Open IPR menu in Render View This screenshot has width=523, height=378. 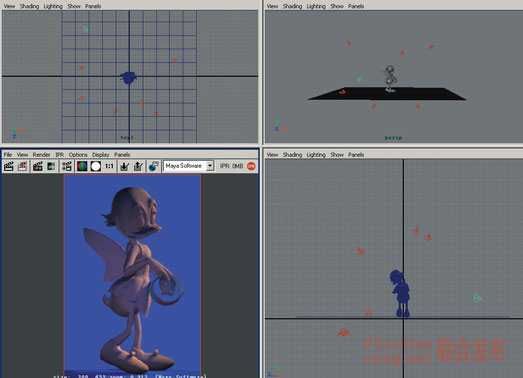[x=59, y=154]
